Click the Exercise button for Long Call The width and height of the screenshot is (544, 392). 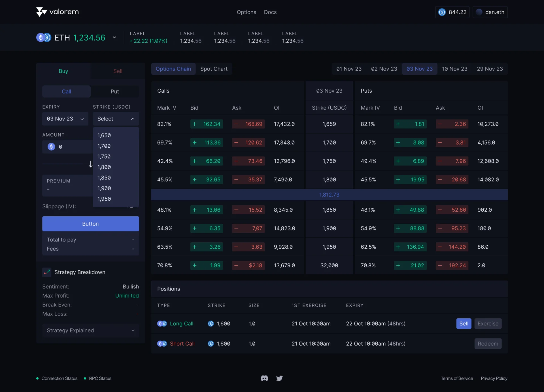point(488,323)
